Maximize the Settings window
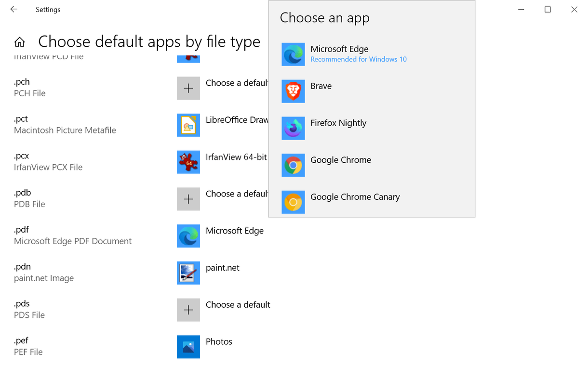This screenshot has width=588, height=365. 548,9
